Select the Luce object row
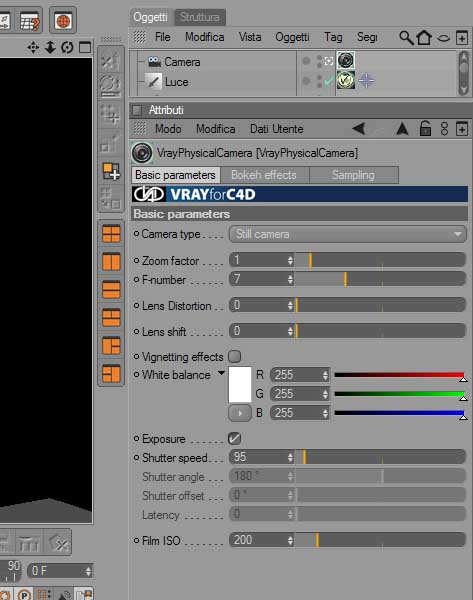 [x=176, y=82]
